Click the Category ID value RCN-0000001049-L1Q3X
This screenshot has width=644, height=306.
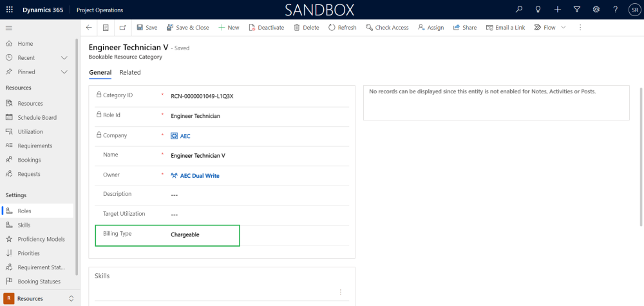pyautogui.click(x=202, y=96)
